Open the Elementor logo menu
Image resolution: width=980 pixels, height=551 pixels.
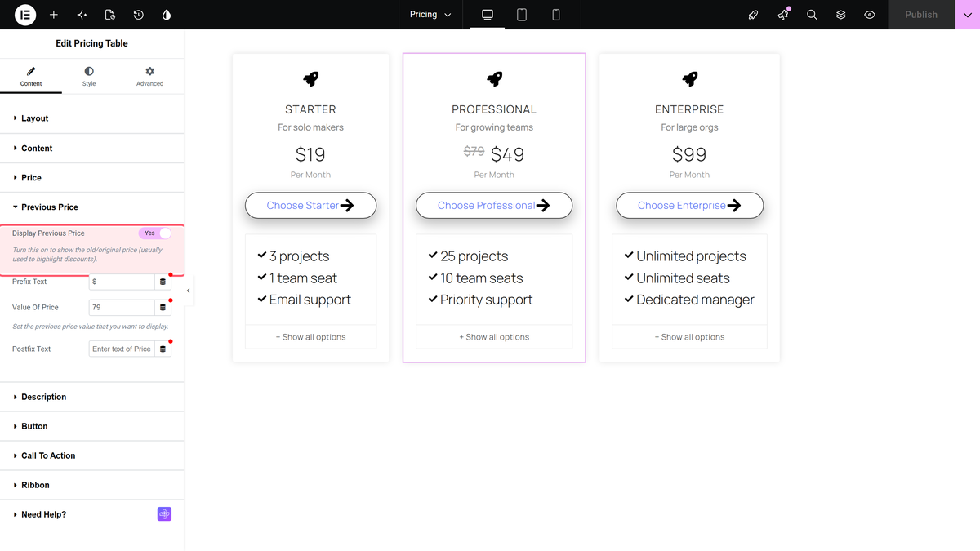click(x=25, y=15)
